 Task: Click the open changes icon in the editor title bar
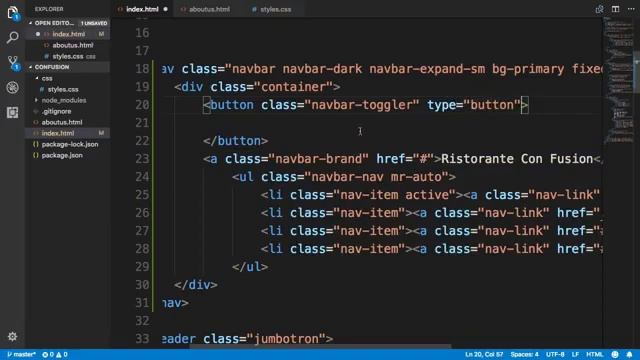click(x=599, y=9)
